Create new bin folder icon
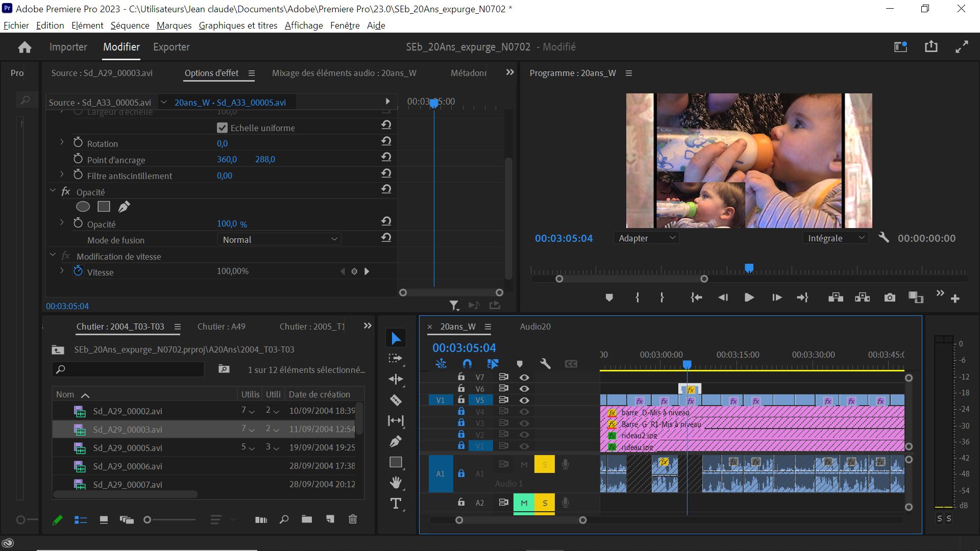The image size is (980, 551). 307,519
